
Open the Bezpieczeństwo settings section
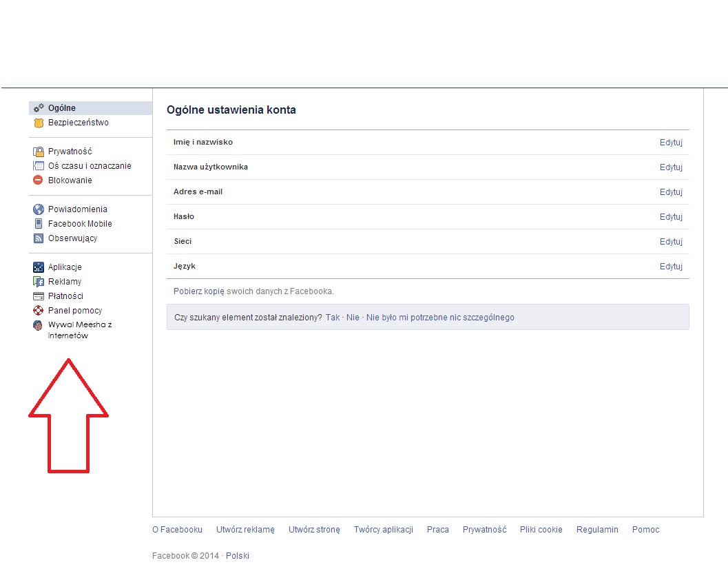coord(79,123)
